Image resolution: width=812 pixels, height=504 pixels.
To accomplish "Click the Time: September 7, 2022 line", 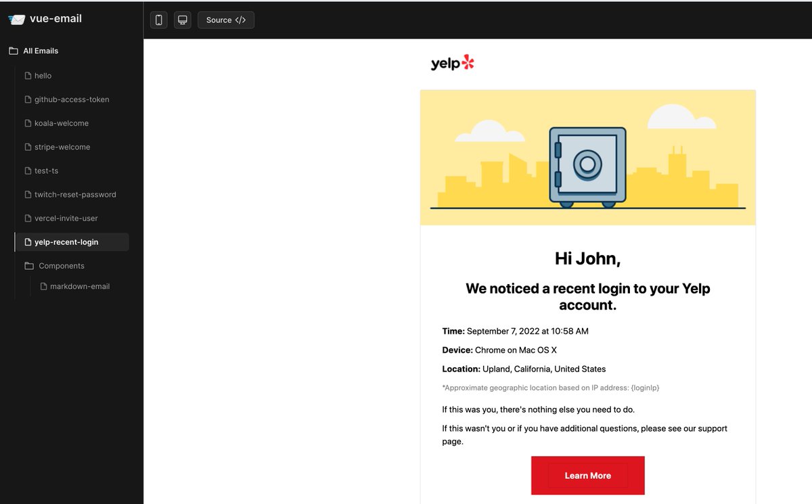I will (515, 331).
